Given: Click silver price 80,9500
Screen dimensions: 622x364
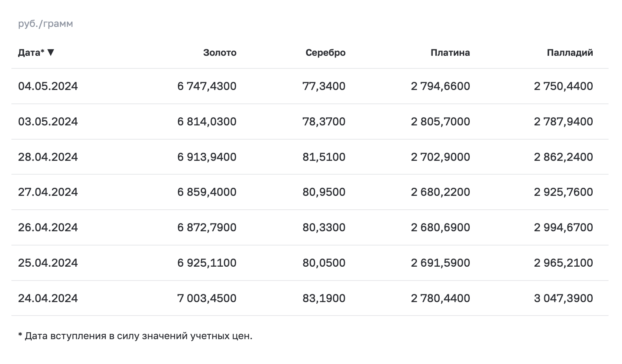Looking at the screenshot, I should pyautogui.click(x=324, y=192).
